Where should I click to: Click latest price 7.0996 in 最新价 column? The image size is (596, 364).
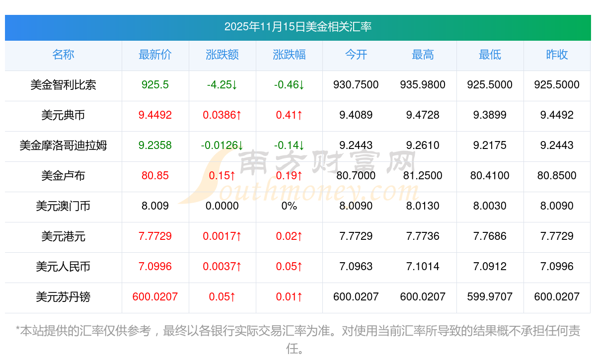coord(155,267)
